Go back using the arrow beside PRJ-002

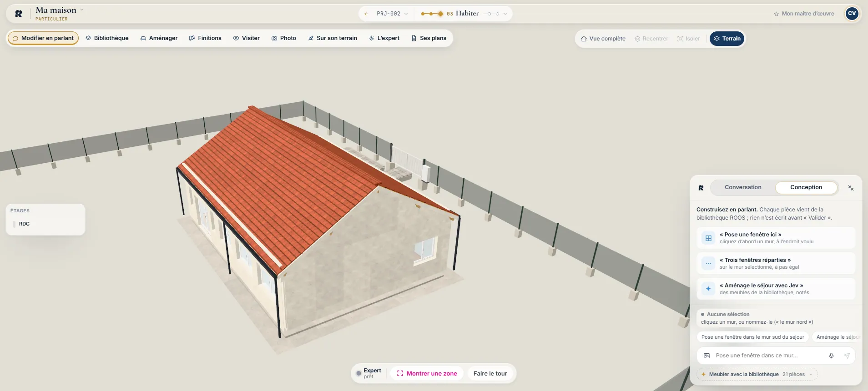pos(366,14)
